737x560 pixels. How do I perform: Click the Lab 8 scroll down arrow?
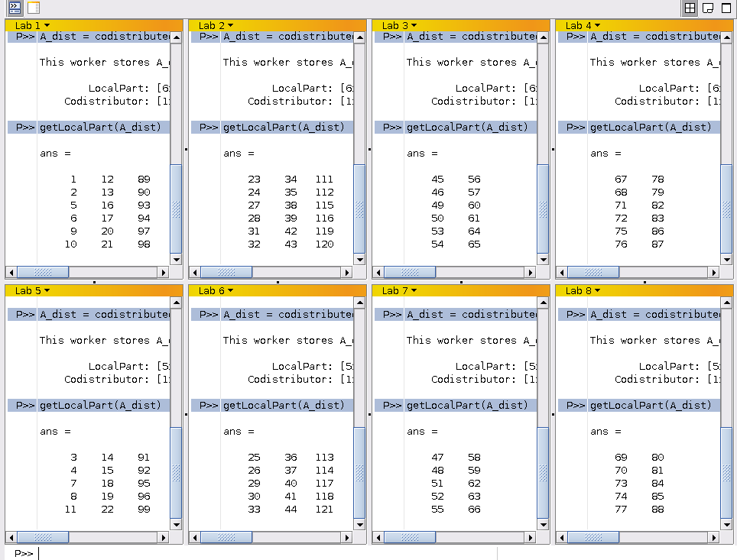726,525
